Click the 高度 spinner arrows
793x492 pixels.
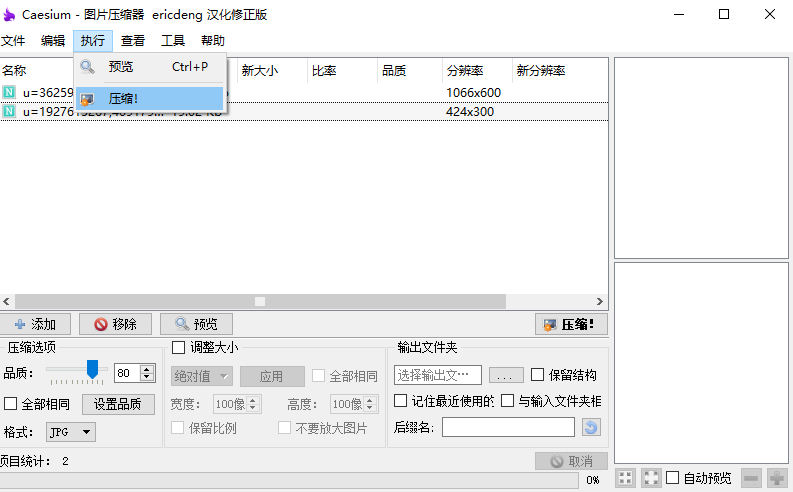370,404
